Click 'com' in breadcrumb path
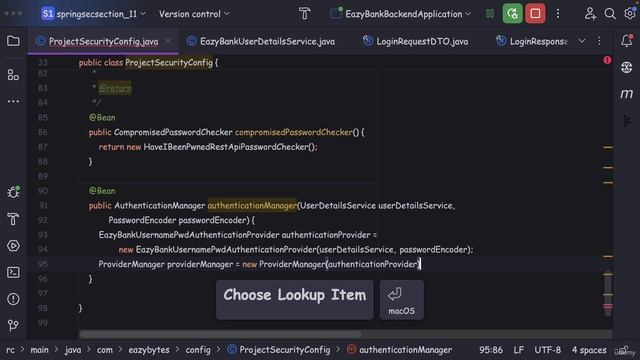This screenshot has height=360, width=640. click(x=104, y=350)
